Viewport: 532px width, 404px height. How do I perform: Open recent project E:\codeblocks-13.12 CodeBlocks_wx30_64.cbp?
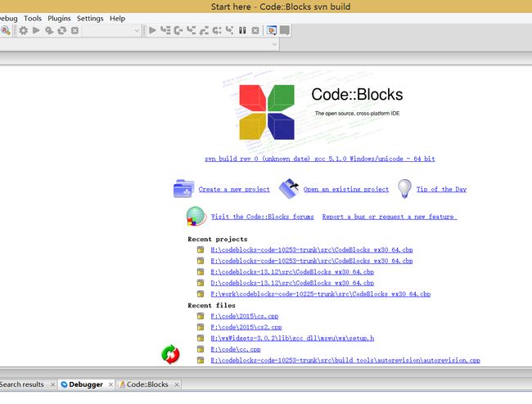tap(292, 272)
